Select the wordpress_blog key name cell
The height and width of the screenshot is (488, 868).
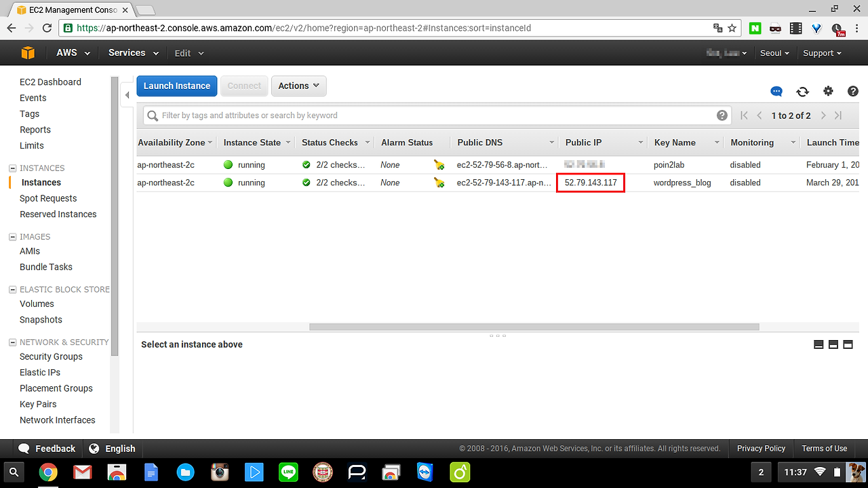[682, 183]
